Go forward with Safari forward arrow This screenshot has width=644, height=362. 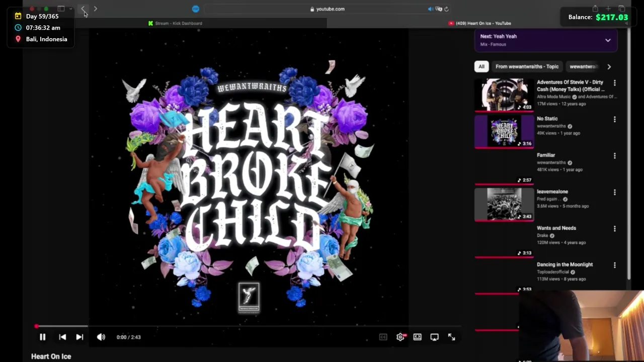pyautogui.click(x=95, y=9)
